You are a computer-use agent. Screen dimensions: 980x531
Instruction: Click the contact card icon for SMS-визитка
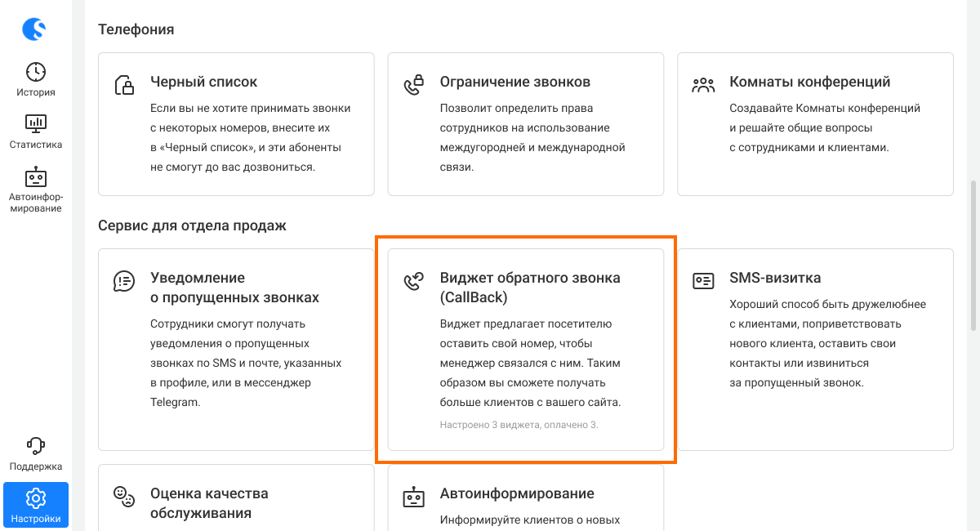[703, 281]
